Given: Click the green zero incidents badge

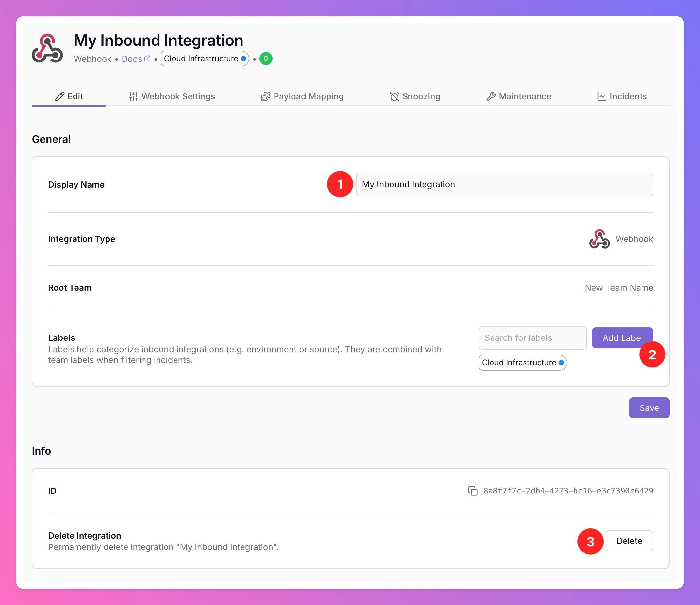Looking at the screenshot, I should pos(266,59).
